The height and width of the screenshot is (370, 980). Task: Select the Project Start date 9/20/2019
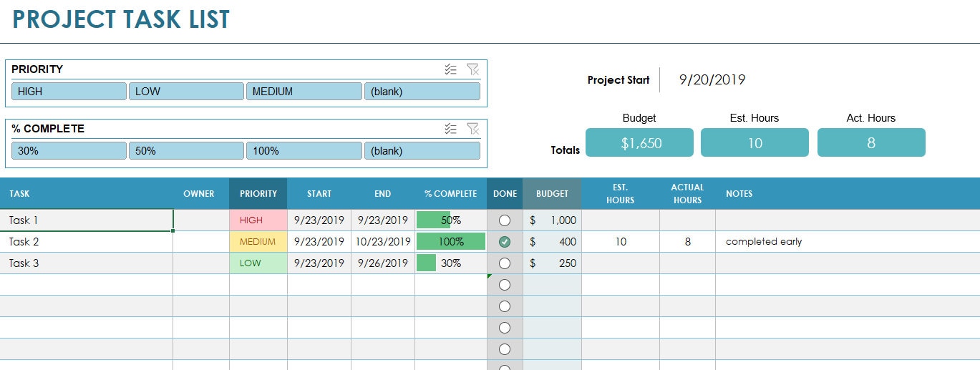coord(712,80)
